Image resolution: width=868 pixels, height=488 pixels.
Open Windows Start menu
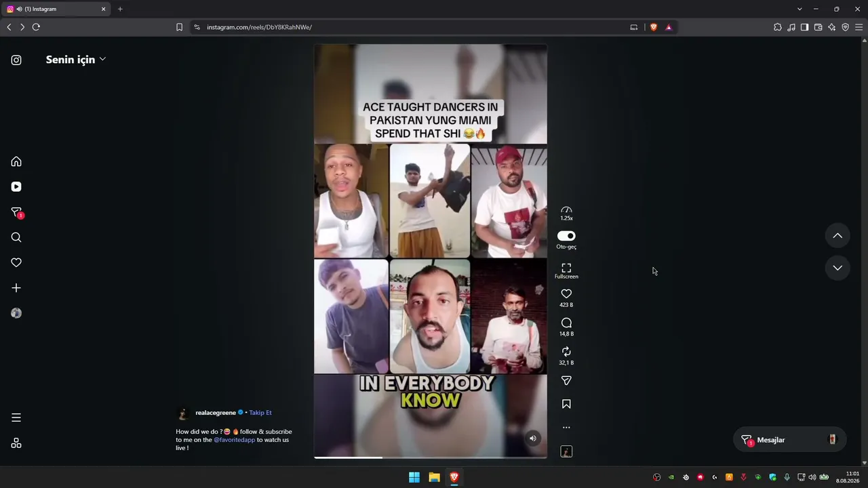[x=414, y=477]
